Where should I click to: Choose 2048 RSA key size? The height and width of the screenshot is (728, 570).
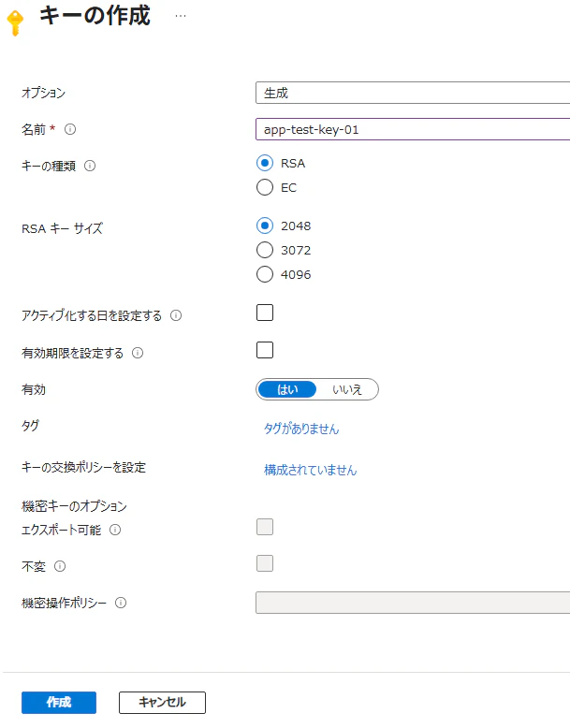(265, 226)
